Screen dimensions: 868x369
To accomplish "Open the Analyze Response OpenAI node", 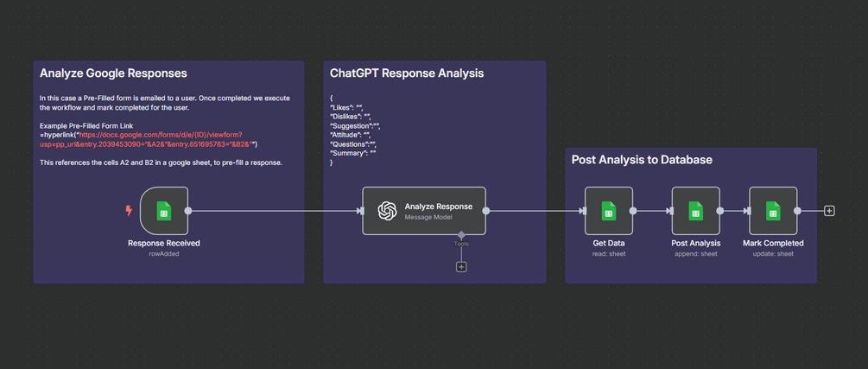I will [424, 211].
